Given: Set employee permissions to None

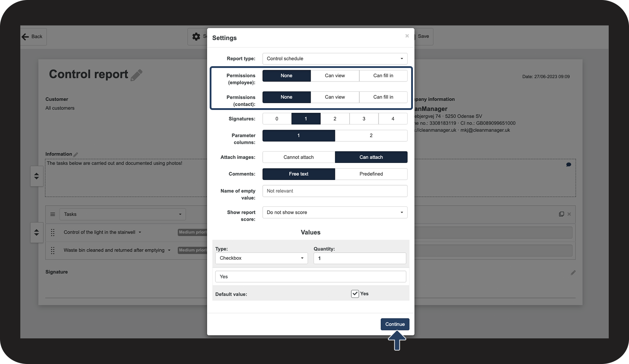Looking at the screenshot, I should 287,76.
